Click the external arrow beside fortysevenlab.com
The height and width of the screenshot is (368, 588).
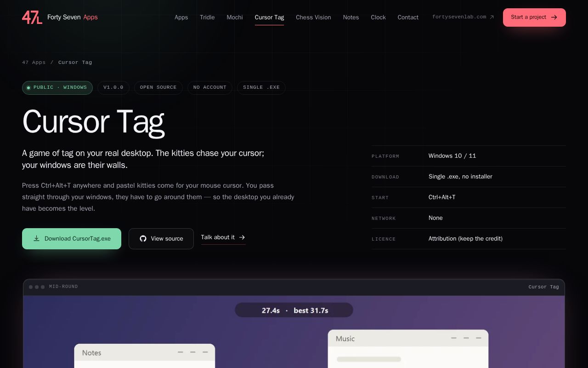[x=492, y=17]
